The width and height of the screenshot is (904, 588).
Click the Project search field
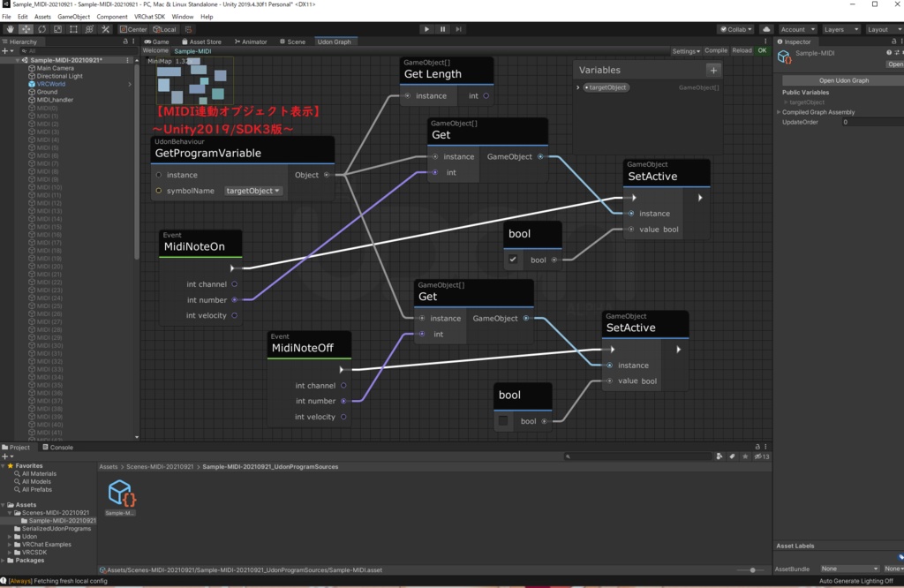coord(639,456)
